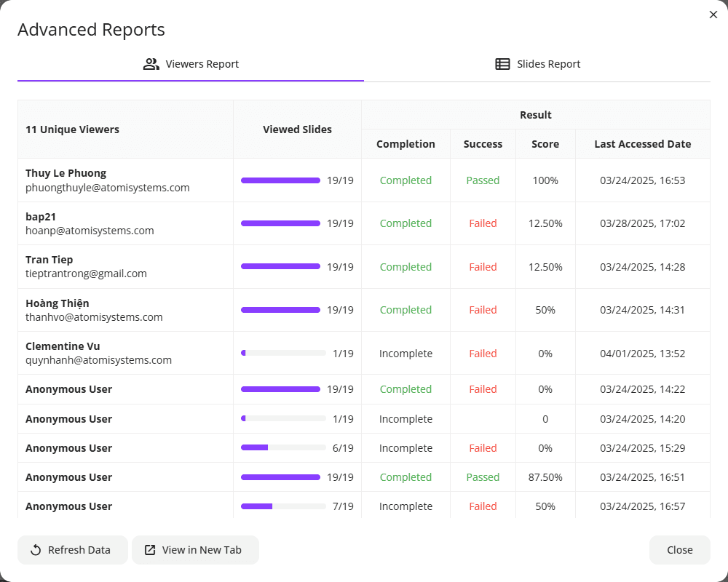Click the Viewed Slides column header
The width and height of the screenshot is (728, 582).
[x=297, y=129]
